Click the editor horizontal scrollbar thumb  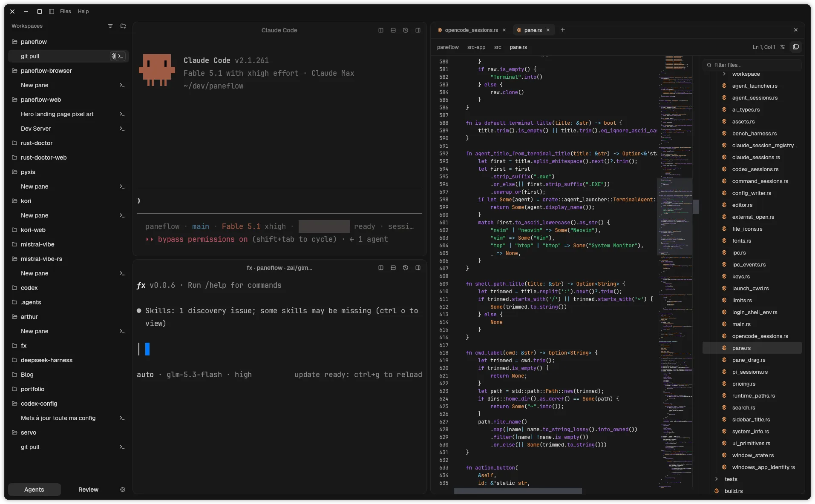click(518, 491)
